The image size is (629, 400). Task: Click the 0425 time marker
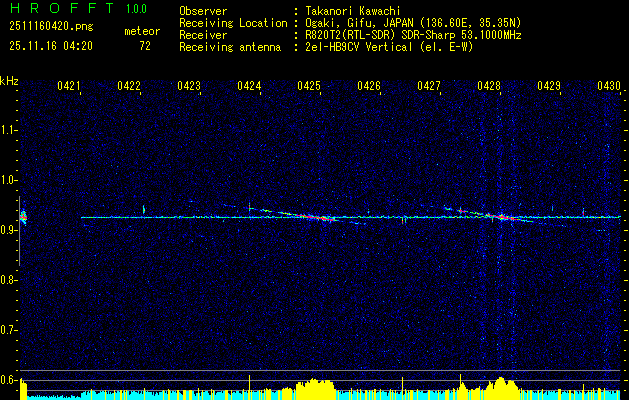(309, 87)
